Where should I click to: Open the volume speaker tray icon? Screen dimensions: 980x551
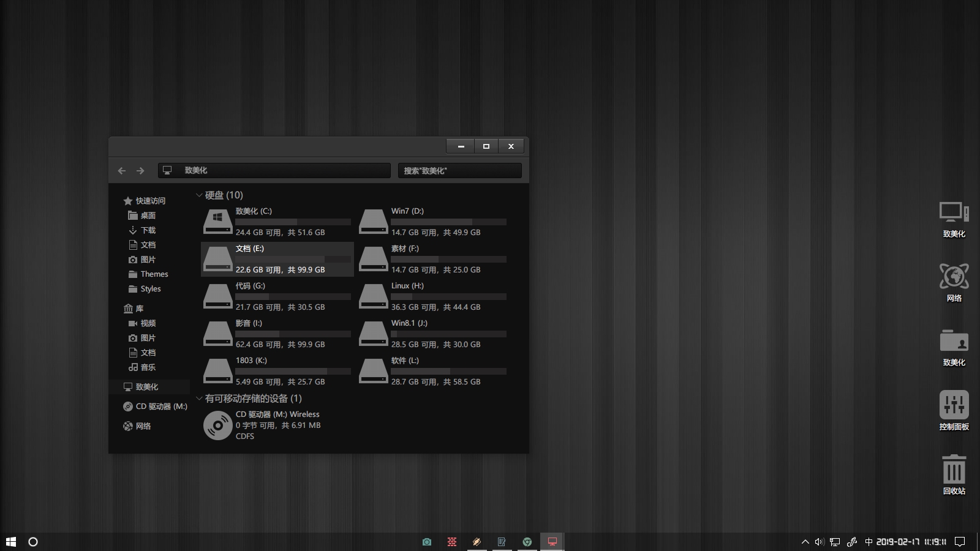(819, 542)
